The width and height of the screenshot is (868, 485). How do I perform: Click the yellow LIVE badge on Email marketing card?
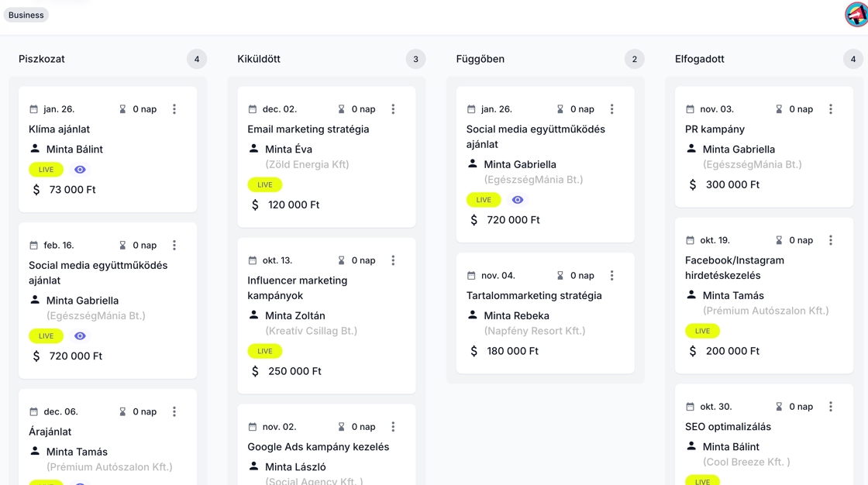tap(265, 184)
